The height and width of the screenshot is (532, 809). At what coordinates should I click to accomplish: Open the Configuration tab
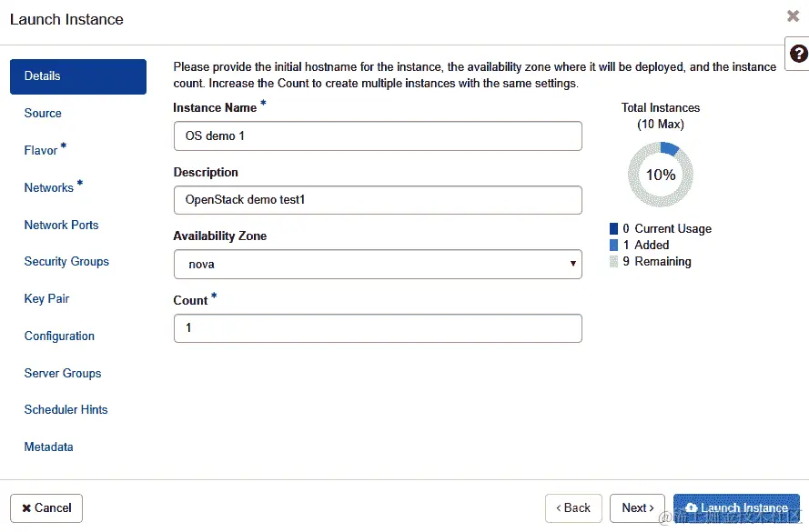click(x=59, y=336)
